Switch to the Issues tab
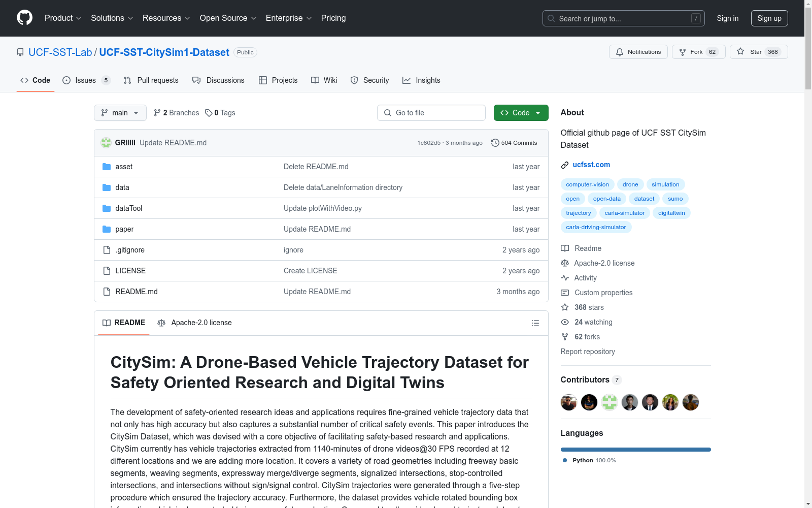This screenshot has width=812, height=508. [86, 80]
